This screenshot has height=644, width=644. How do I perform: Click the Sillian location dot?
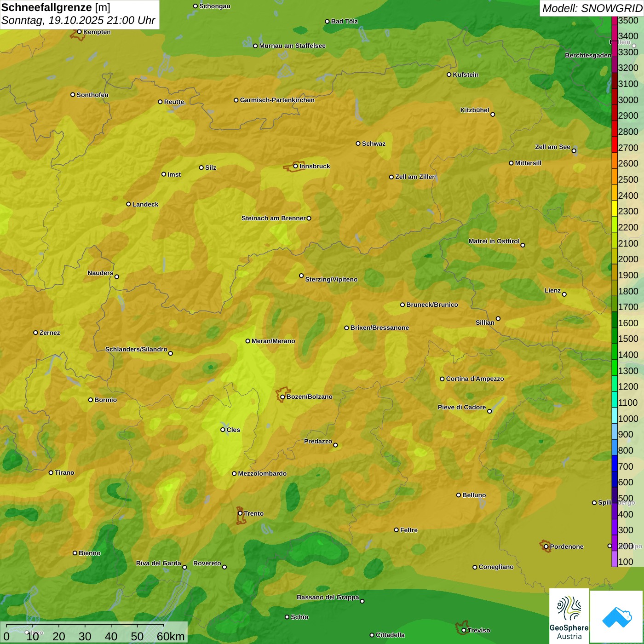tap(498, 318)
